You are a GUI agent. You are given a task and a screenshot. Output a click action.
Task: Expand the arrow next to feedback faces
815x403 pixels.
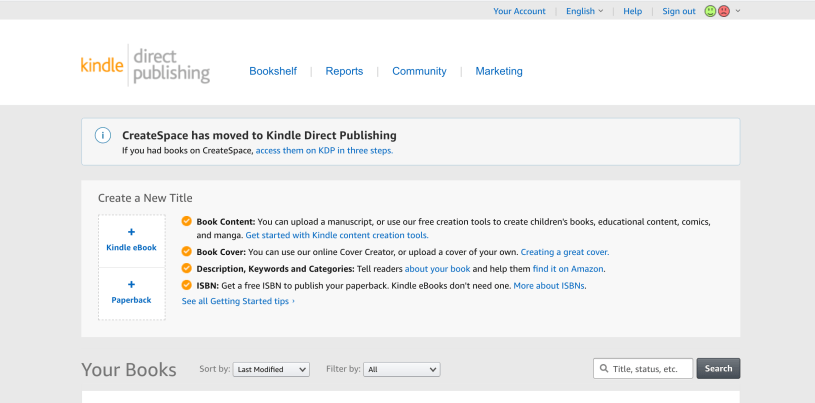tap(738, 11)
